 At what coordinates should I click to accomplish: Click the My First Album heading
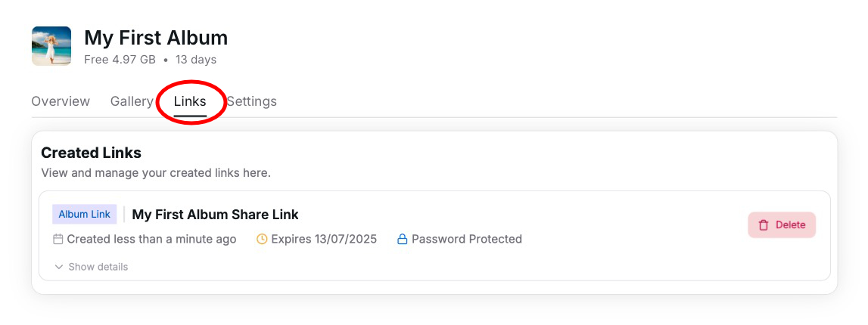156,38
